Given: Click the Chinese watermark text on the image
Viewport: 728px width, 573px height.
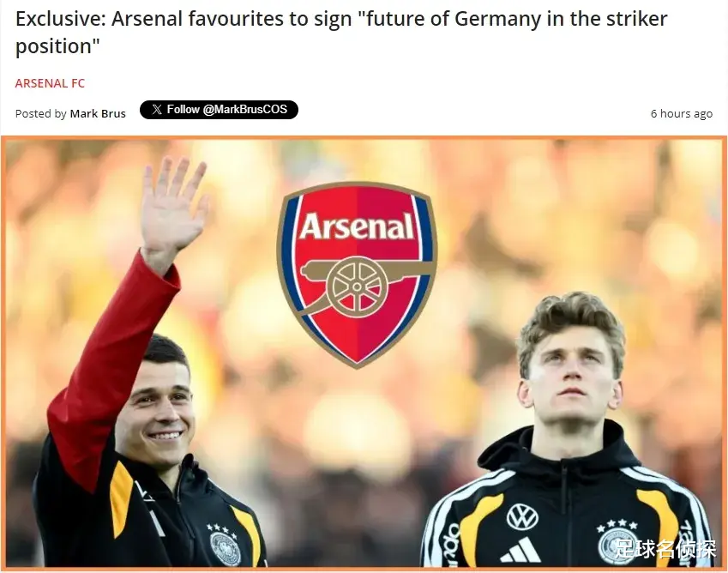Looking at the screenshot, I should (665, 548).
